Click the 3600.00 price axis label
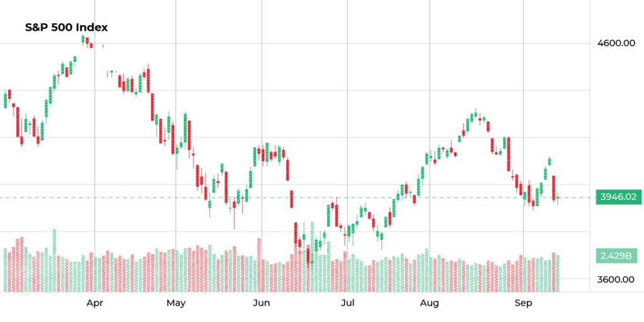Viewport: 644px width, 322px height. tap(616, 279)
